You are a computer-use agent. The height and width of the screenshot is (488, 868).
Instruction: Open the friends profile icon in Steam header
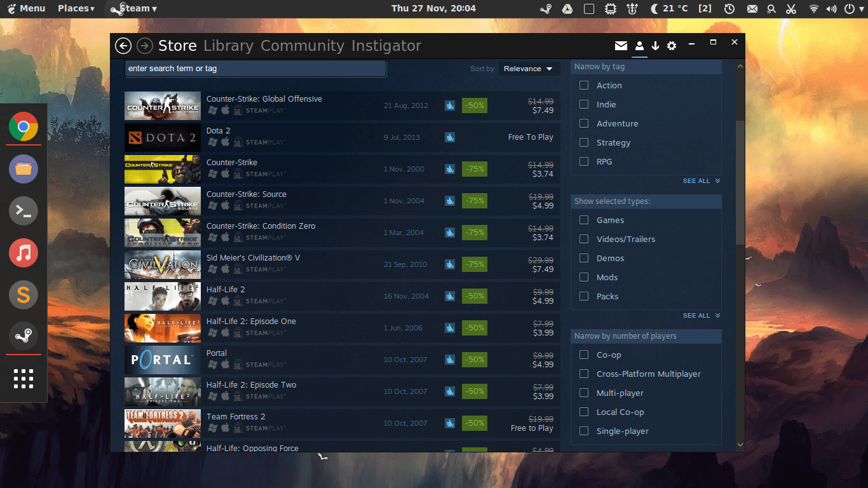tap(639, 46)
